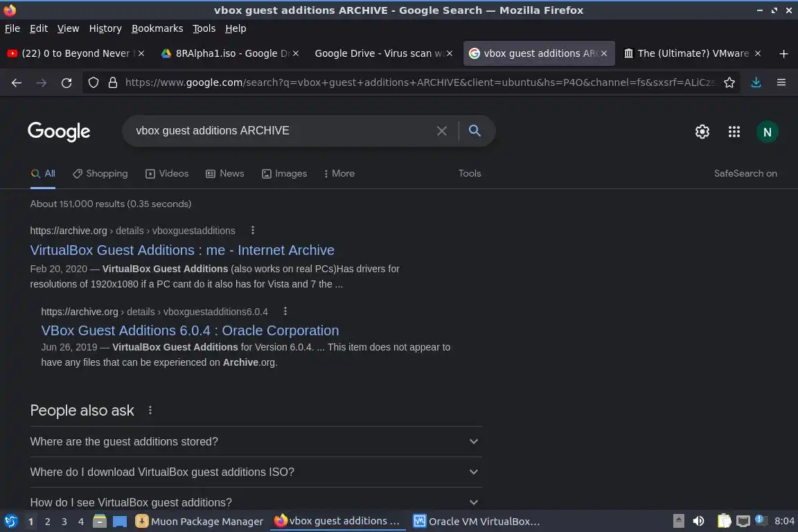798x532 pixels.
Task: Open a new tab with the plus button
Action: (x=783, y=53)
